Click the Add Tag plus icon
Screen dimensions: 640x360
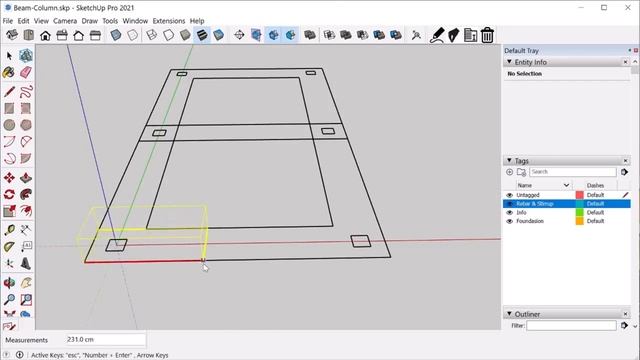pos(509,172)
